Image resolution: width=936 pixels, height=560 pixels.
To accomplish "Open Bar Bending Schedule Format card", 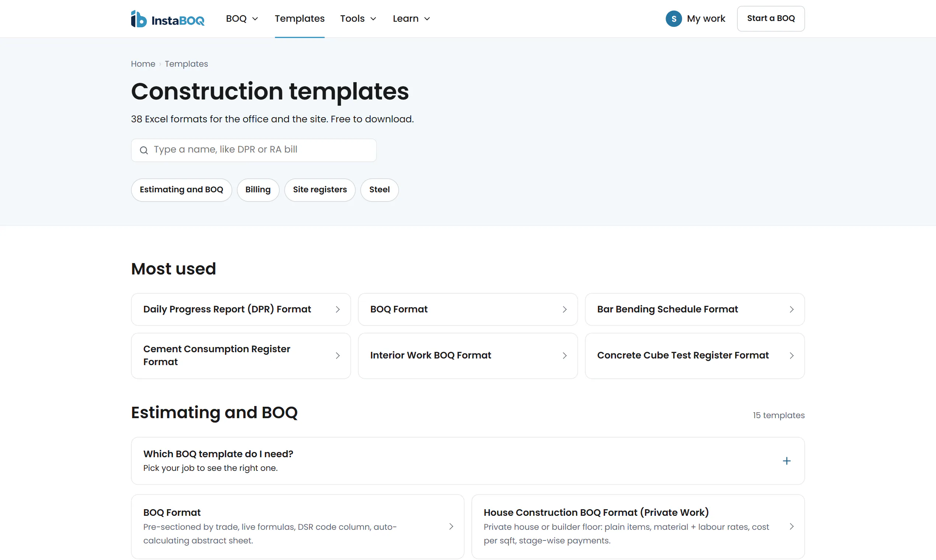I will tap(695, 309).
